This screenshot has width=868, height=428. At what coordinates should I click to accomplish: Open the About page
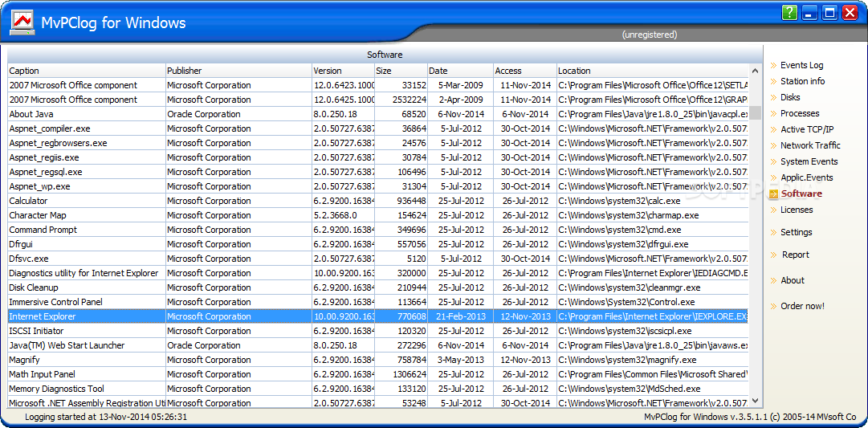point(793,281)
